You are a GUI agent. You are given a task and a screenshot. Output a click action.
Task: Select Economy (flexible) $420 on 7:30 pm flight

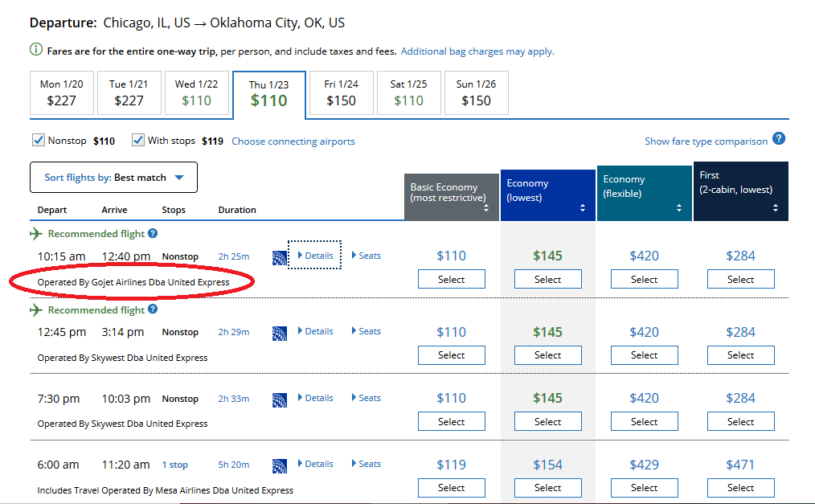click(x=644, y=421)
